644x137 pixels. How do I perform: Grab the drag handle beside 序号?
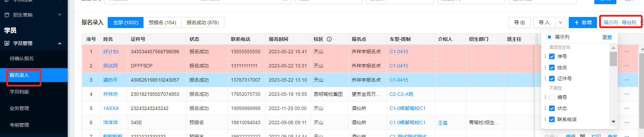pyautogui.click(x=545, y=56)
